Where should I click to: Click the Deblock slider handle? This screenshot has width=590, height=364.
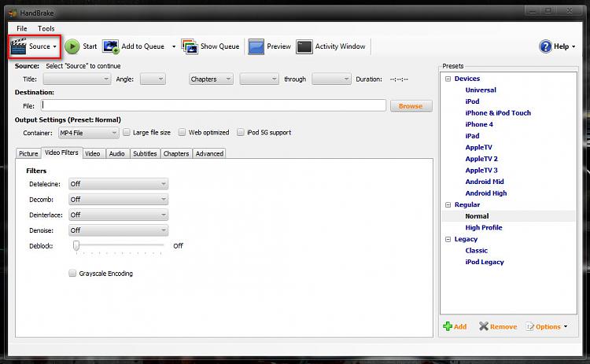pos(76,245)
